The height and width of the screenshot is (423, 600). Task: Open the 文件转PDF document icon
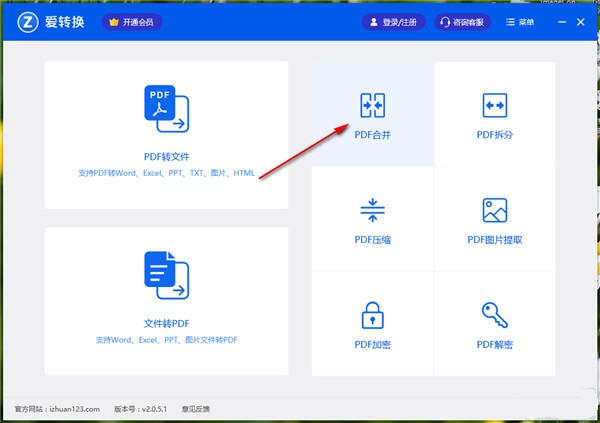(166, 275)
